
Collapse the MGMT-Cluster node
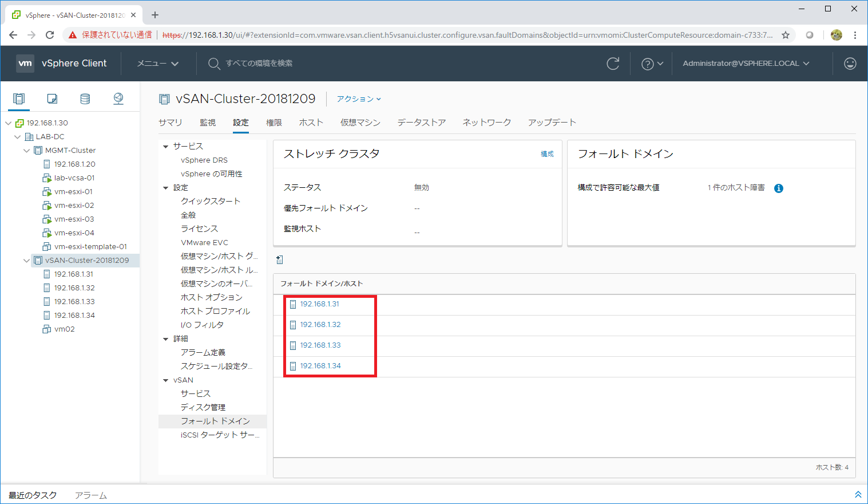(26, 151)
